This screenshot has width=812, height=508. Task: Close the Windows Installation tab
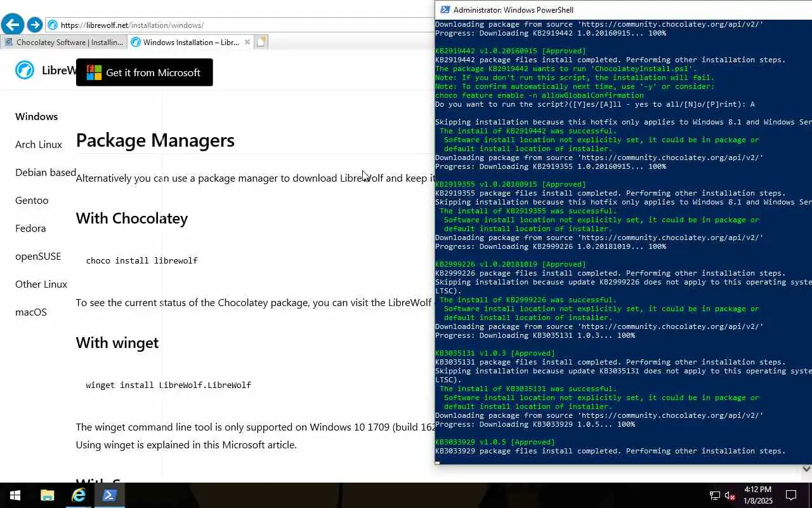point(247,43)
